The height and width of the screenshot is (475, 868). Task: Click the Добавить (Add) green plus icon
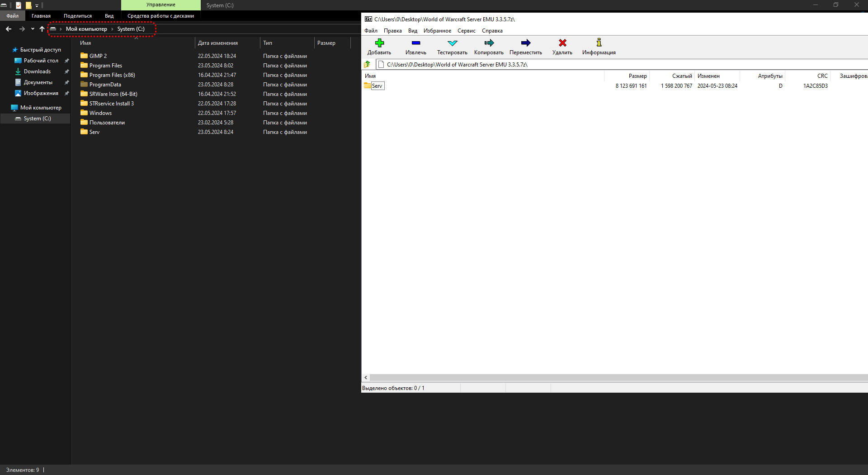[x=379, y=43]
